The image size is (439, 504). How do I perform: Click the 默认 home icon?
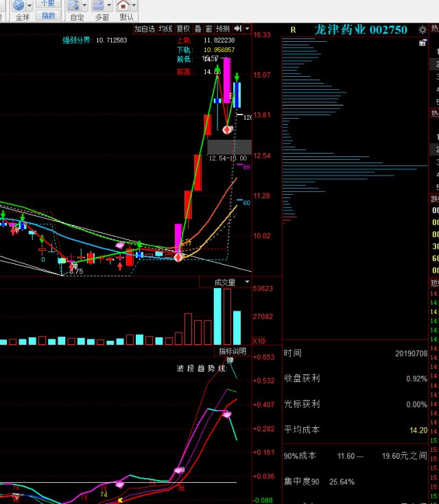123,5
